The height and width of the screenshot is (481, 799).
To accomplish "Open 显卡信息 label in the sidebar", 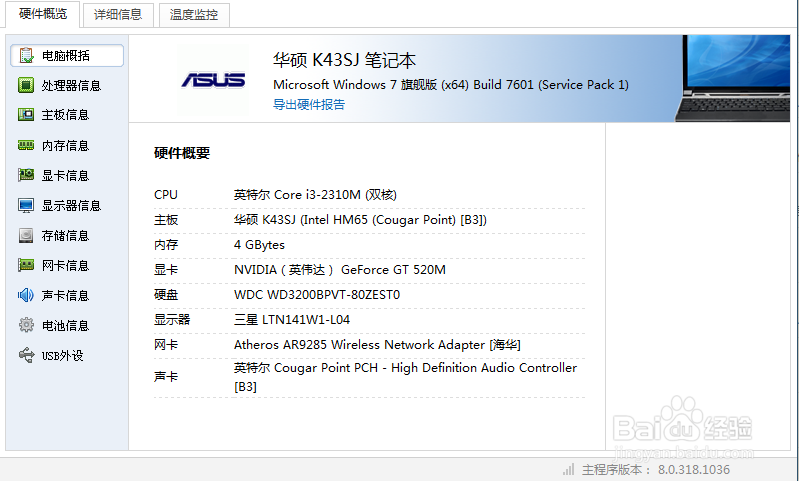I will click(x=66, y=176).
